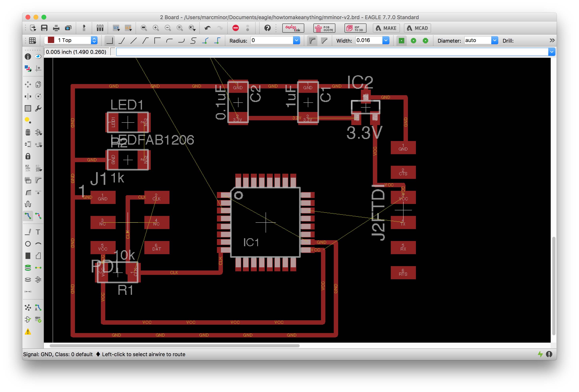Screen dimensions: 579x392
Task: Open the Width value dropdown
Action: (x=386, y=40)
